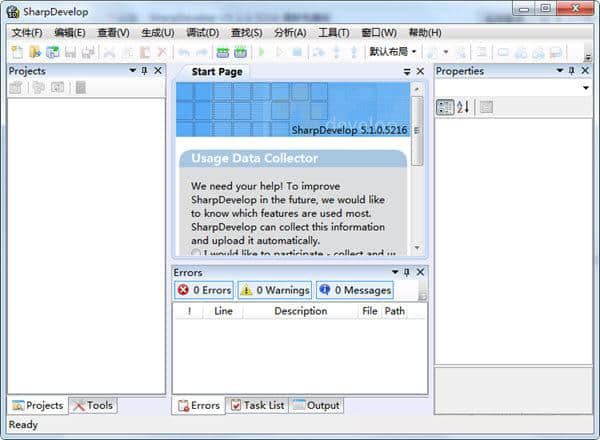The width and height of the screenshot is (600, 440).
Task: Switch to the Task List tab
Action: click(x=258, y=406)
